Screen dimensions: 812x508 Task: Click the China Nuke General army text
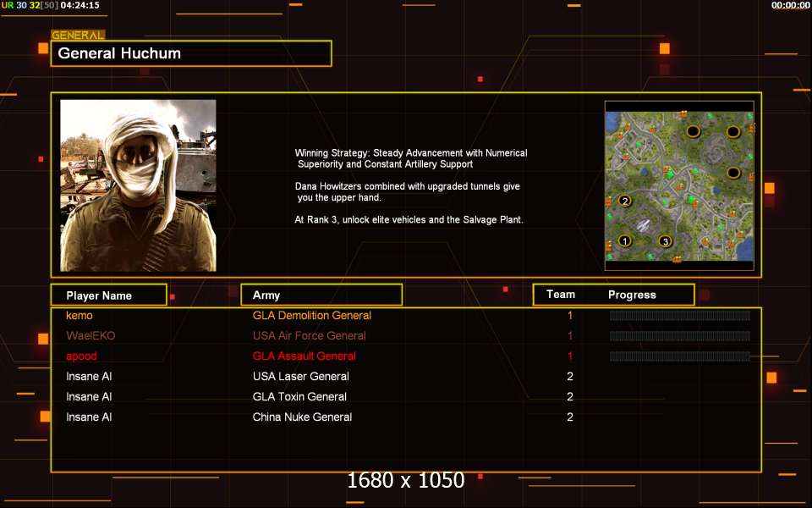tap(302, 417)
